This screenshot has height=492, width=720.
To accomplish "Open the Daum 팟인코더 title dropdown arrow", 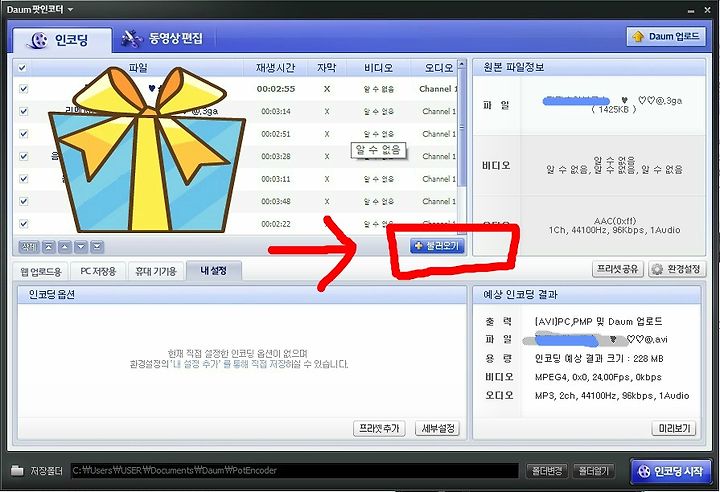I will coord(70,9).
